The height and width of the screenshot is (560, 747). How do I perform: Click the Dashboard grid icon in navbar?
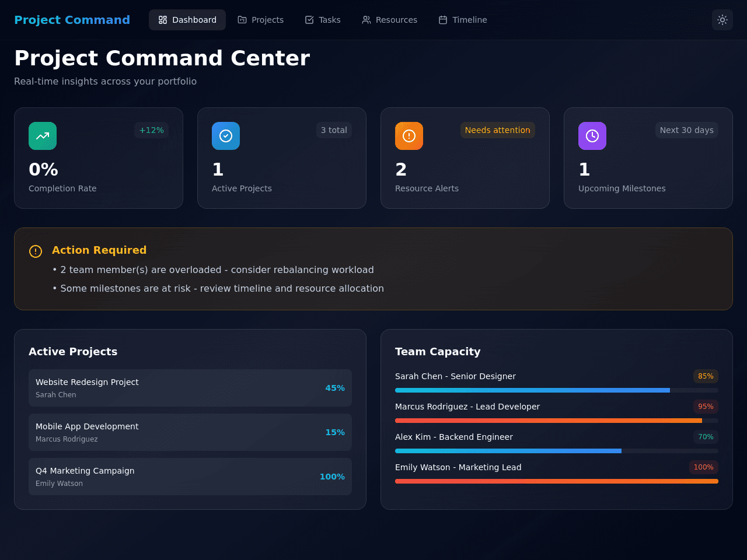(163, 20)
